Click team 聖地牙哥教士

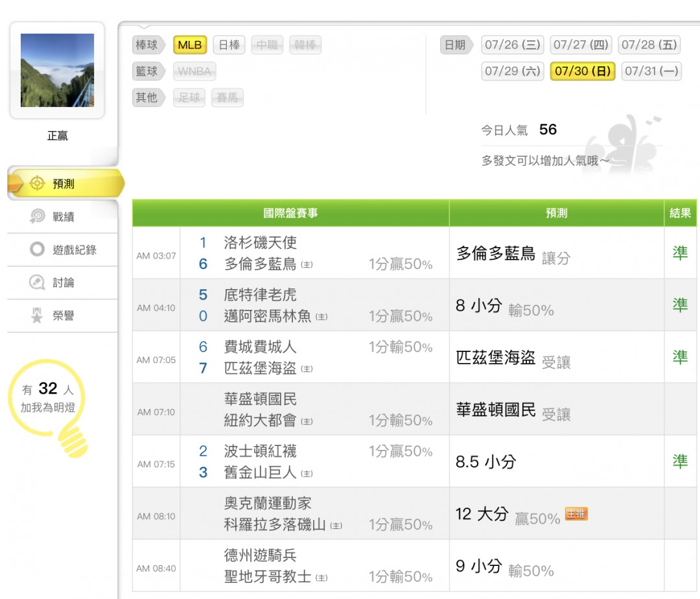coord(268,577)
